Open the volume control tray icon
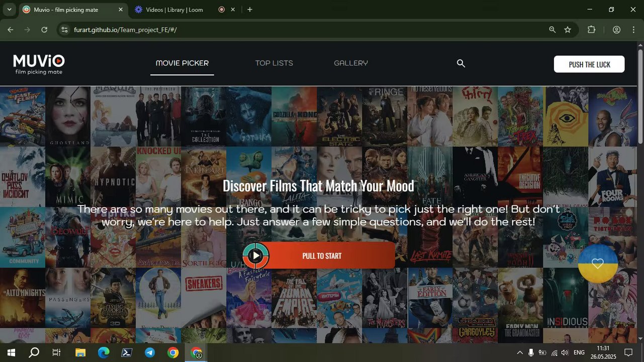 (x=565, y=353)
